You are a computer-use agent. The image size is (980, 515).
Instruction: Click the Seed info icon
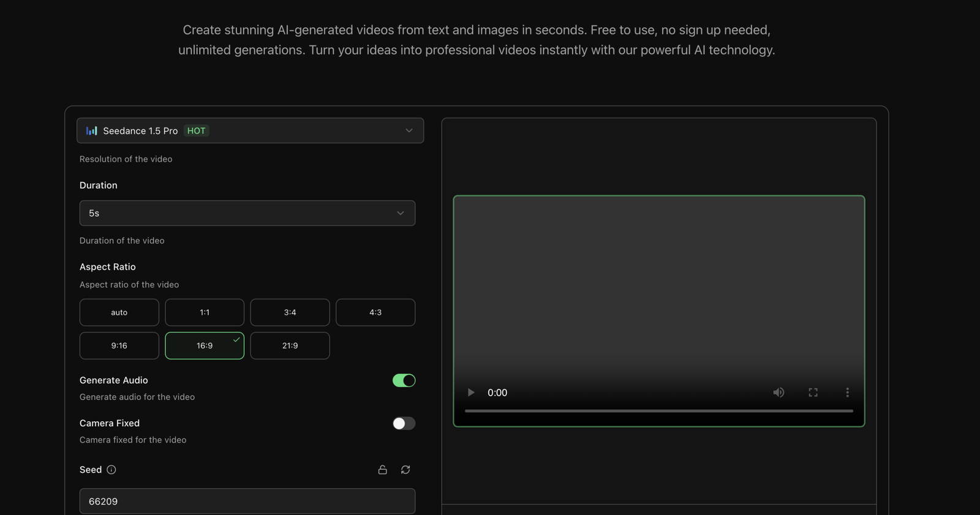tap(111, 470)
